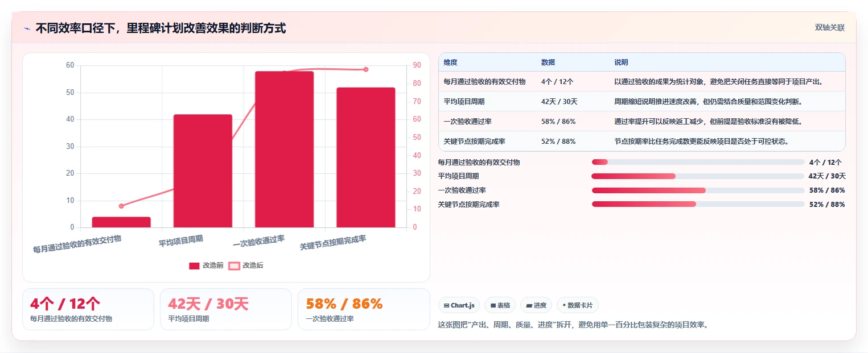
Task: Click the progress value 52% / 88%
Action: pyautogui.click(x=827, y=205)
